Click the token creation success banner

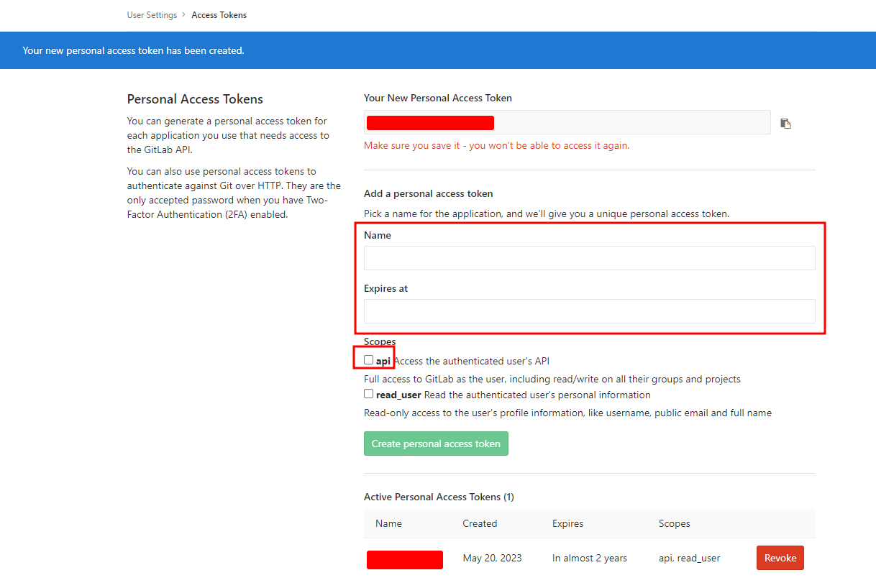tap(133, 50)
